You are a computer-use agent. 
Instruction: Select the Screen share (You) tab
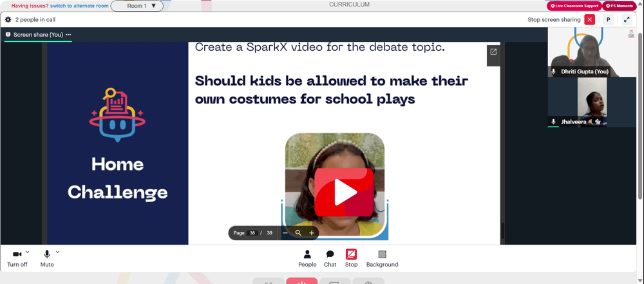[x=38, y=35]
